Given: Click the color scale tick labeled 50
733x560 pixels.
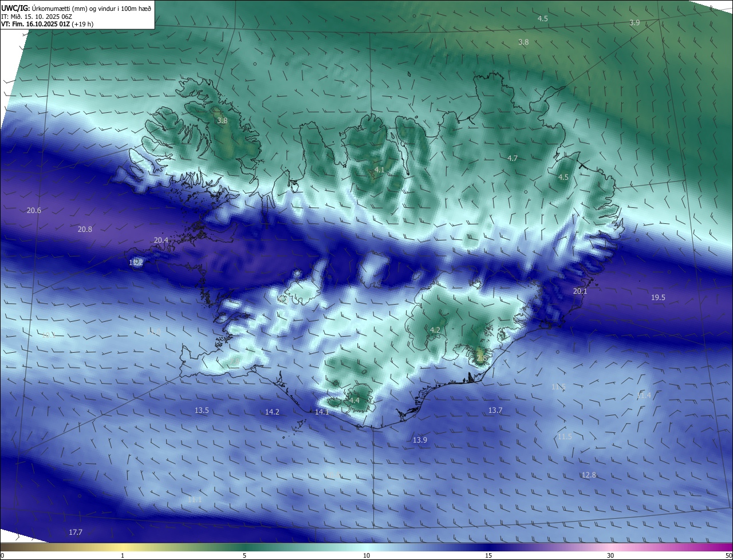Looking at the screenshot, I should 728,555.
